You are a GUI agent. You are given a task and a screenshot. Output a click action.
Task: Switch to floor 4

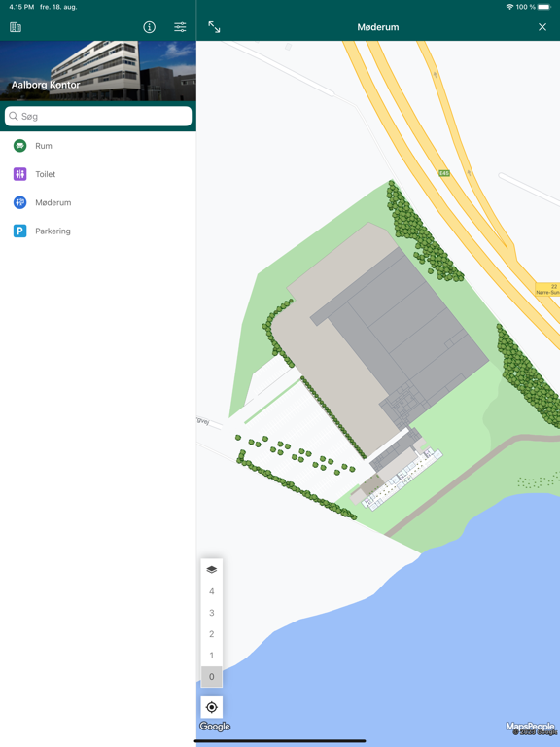coord(212,591)
